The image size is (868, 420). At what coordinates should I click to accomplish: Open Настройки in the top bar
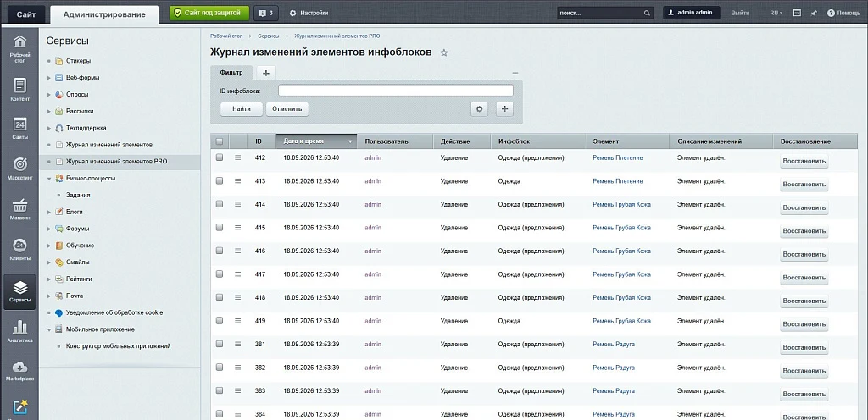[x=309, y=13]
